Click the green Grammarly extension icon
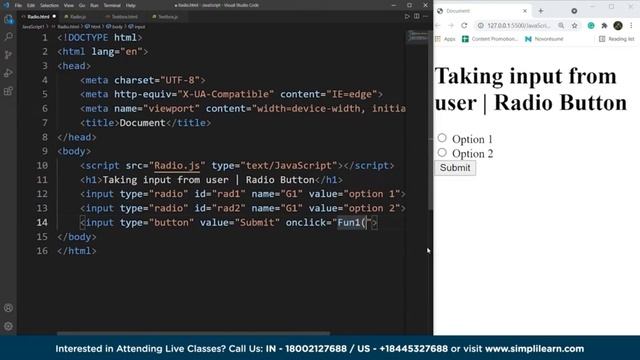 [x=591, y=25]
